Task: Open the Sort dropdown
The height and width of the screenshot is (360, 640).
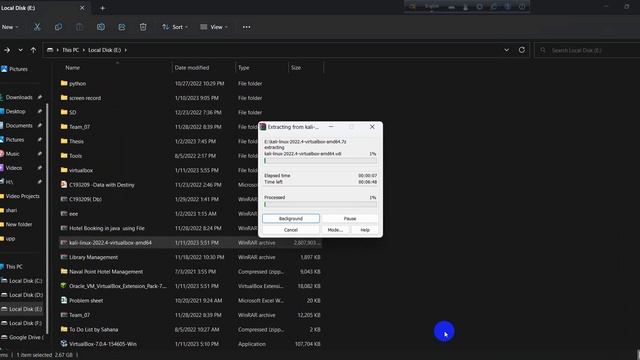Action: point(175,27)
